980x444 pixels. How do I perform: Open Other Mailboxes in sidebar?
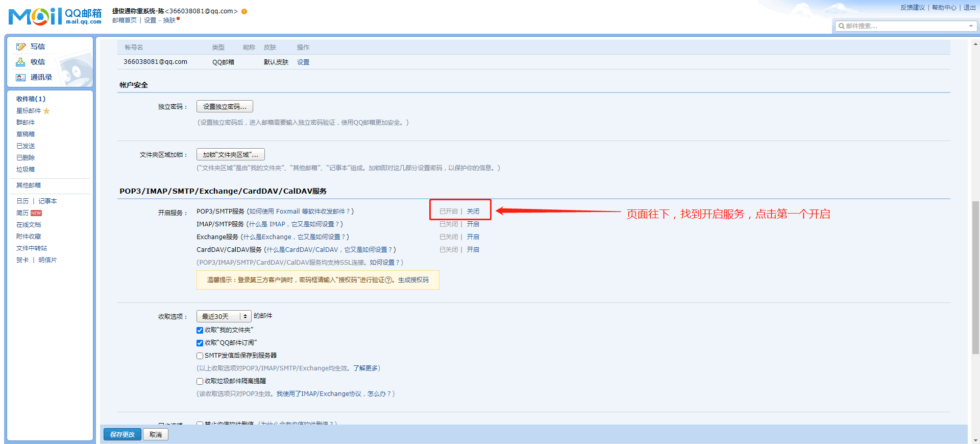tap(29, 185)
